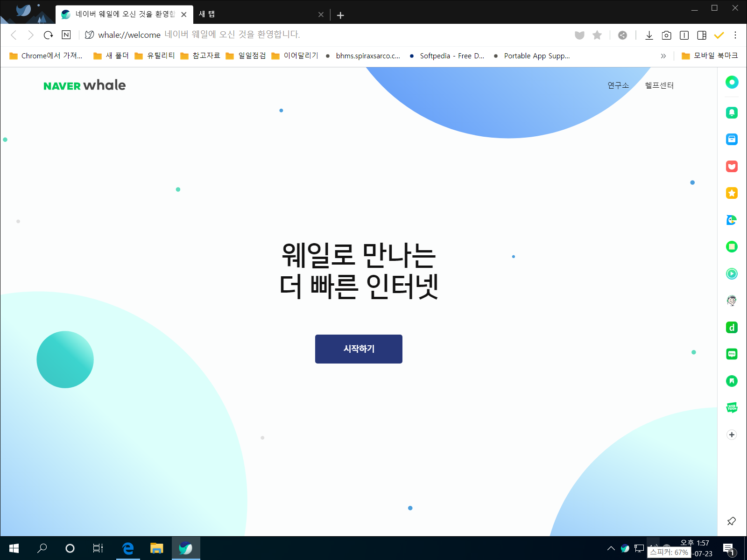
Task: Open the Webtoon sidebar icon
Action: coord(732,408)
